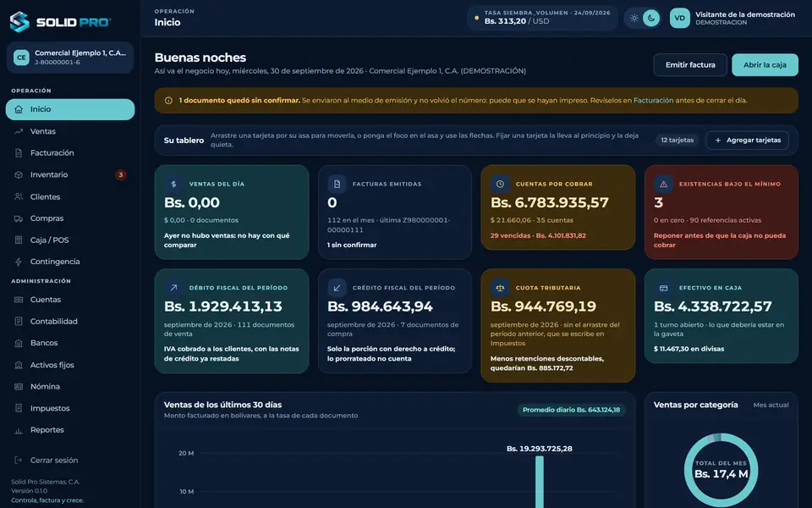Click the scales icon on Cuota tributaria card

point(500,288)
